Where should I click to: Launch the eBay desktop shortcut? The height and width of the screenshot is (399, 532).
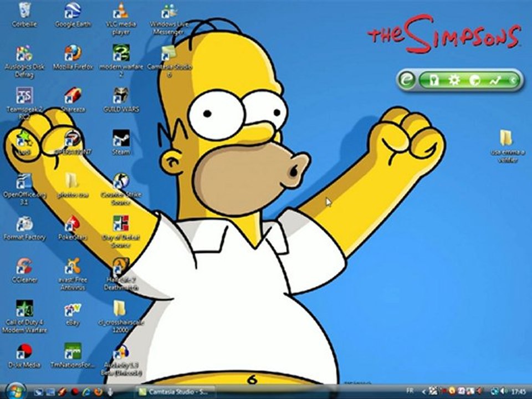point(73,313)
